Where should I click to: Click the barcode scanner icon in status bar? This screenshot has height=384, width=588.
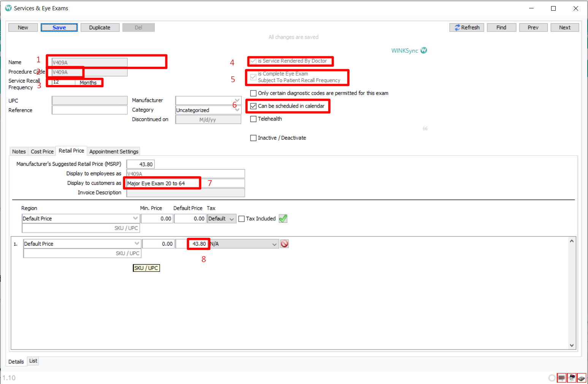(x=561, y=378)
